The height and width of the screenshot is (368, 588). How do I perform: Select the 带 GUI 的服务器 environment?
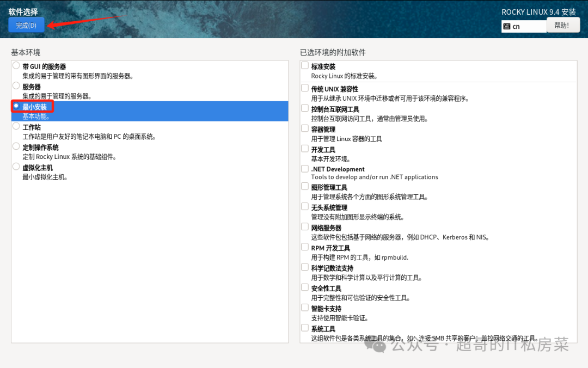(16, 66)
